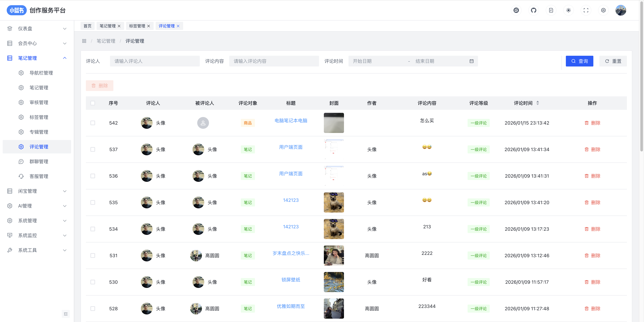Click delete icon for comment 542
This screenshot has width=644, height=322.
[586, 123]
